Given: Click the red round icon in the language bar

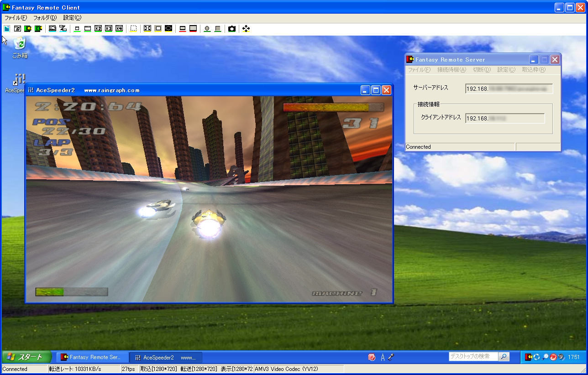Looking at the screenshot, I should pos(372,358).
